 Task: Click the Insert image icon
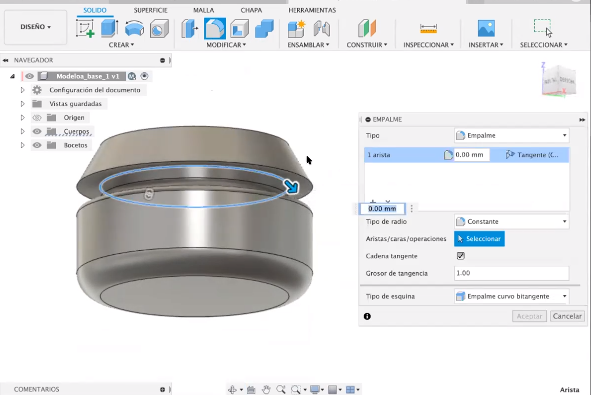(x=486, y=29)
